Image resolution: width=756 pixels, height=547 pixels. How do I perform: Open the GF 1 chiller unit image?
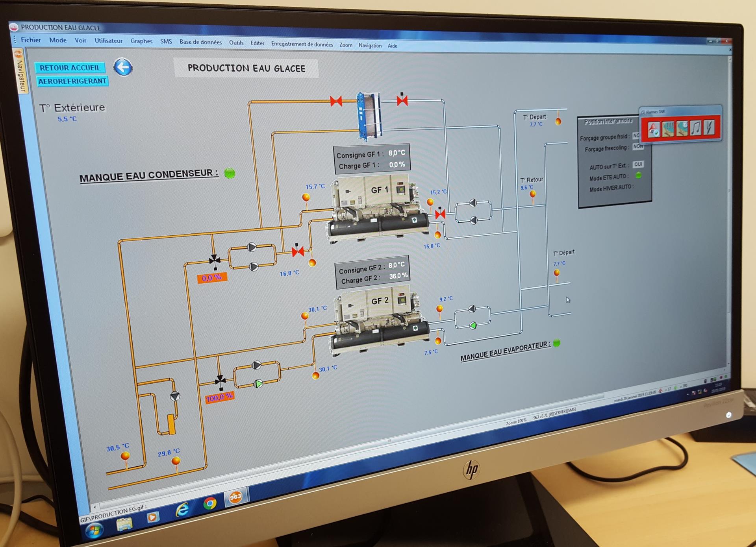pos(379,209)
